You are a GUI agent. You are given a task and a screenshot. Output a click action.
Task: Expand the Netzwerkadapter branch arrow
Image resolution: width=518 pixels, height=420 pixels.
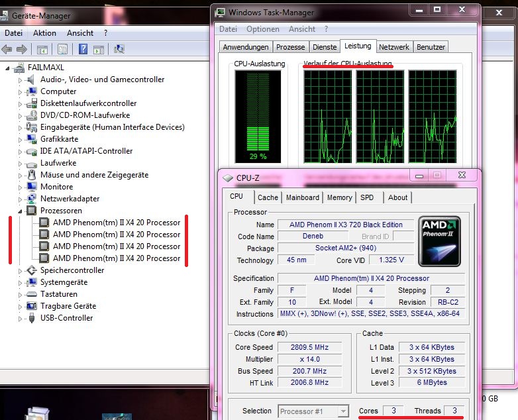(20, 199)
